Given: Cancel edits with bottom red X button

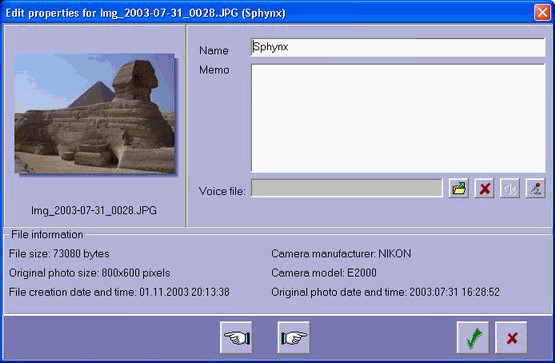Looking at the screenshot, I should (511, 337).
